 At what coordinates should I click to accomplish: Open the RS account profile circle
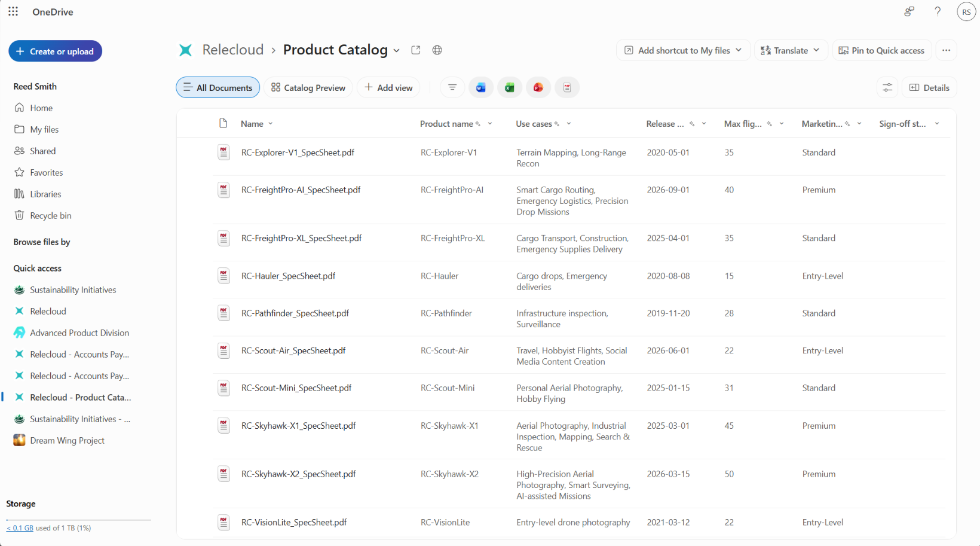(966, 12)
